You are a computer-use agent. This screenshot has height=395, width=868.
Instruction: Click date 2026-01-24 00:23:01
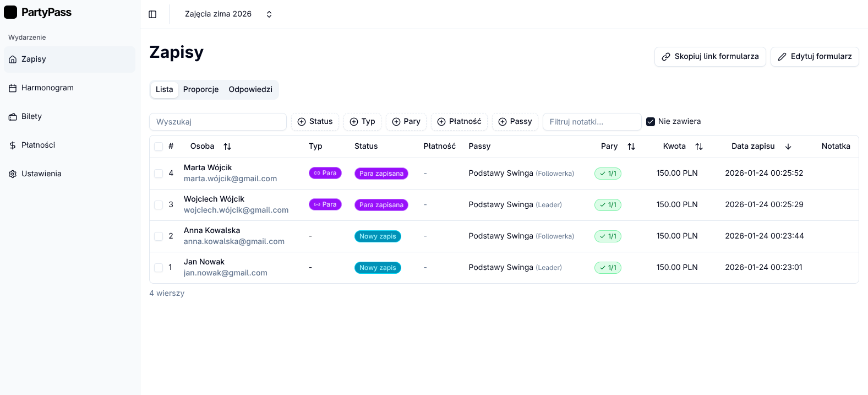point(763,268)
